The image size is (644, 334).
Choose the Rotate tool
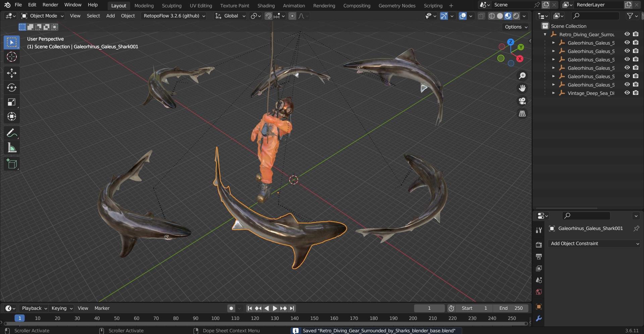point(12,88)
